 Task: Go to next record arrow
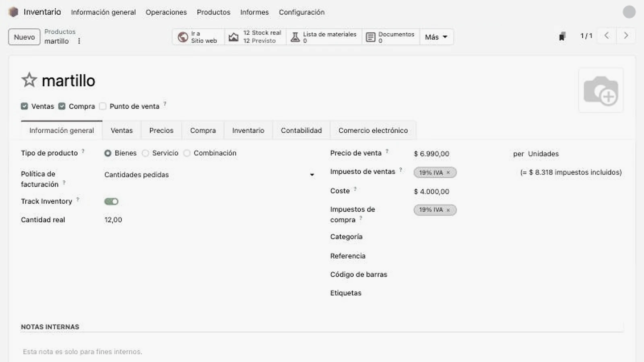626,36
